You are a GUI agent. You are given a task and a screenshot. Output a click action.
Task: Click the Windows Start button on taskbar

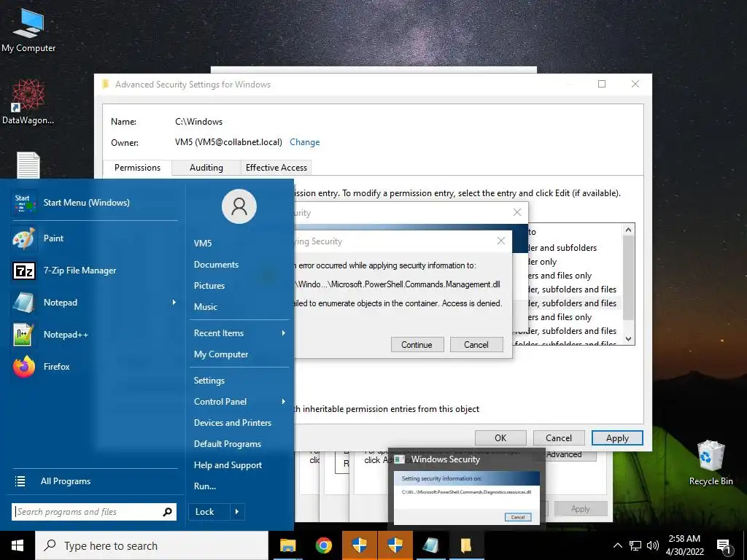coord(18,545)
